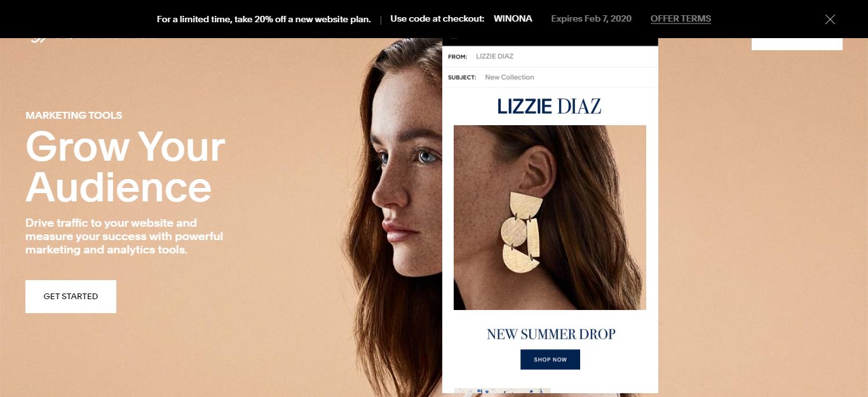
Task: Click the From field showing LIZZIE DIAZ
Action: click(550, 57)
